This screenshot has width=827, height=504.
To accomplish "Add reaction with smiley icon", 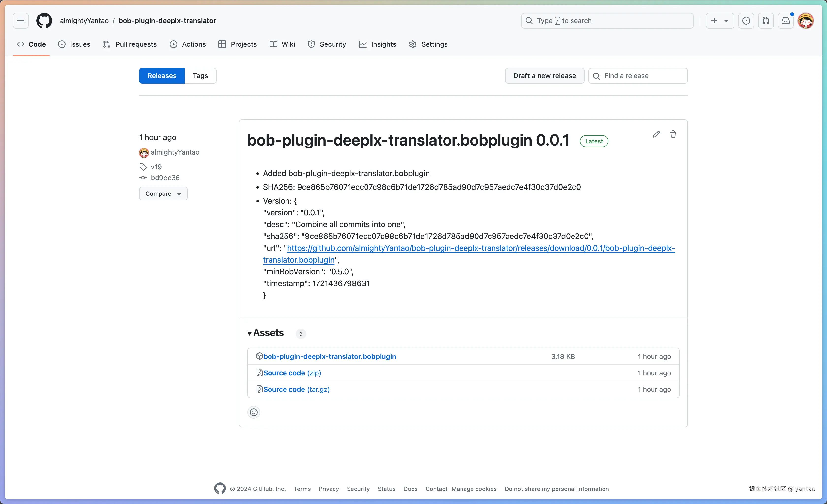I will click(254, 412).
